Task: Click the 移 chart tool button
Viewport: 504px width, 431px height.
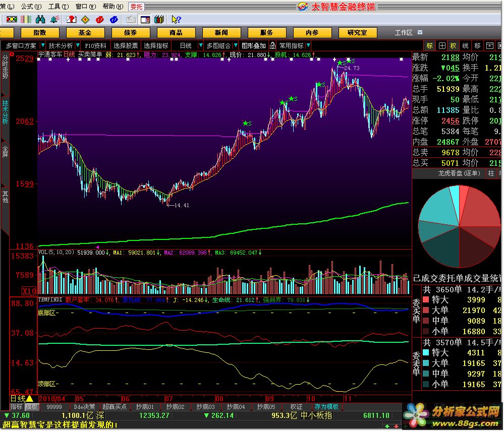Action: coord(477,45)
